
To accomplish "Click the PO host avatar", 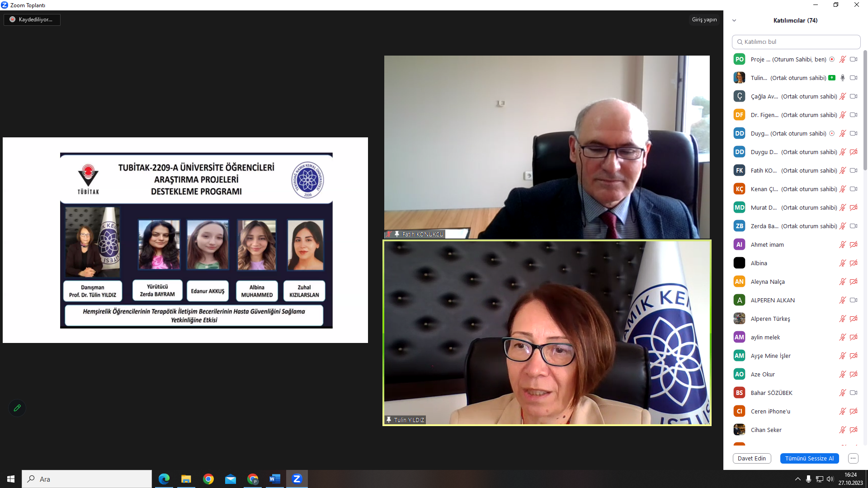I will pos(739,59).
